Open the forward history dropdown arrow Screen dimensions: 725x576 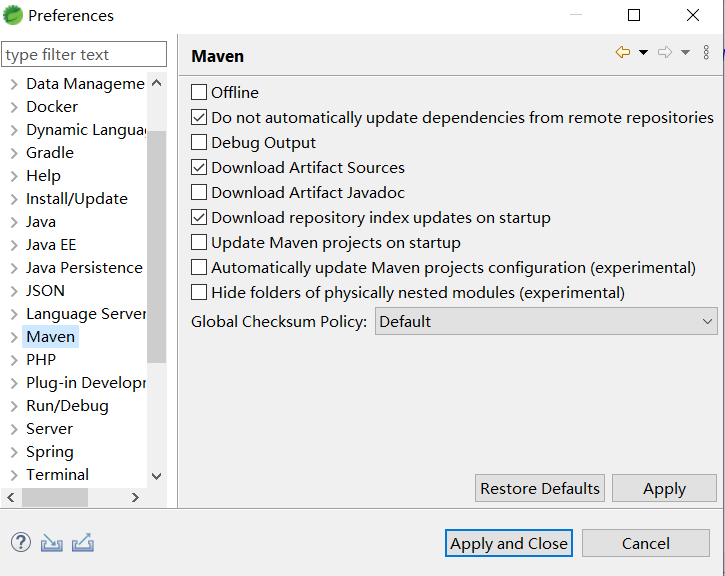(685, 53)
